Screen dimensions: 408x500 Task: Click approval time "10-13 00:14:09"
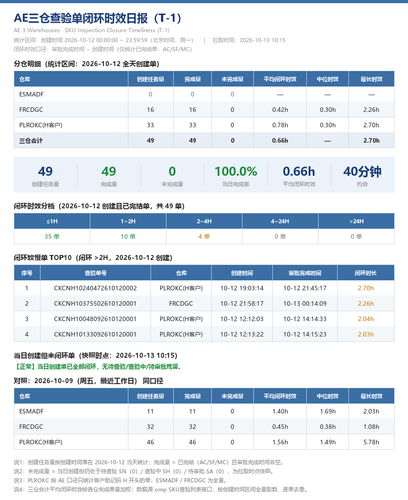point(305,303)
